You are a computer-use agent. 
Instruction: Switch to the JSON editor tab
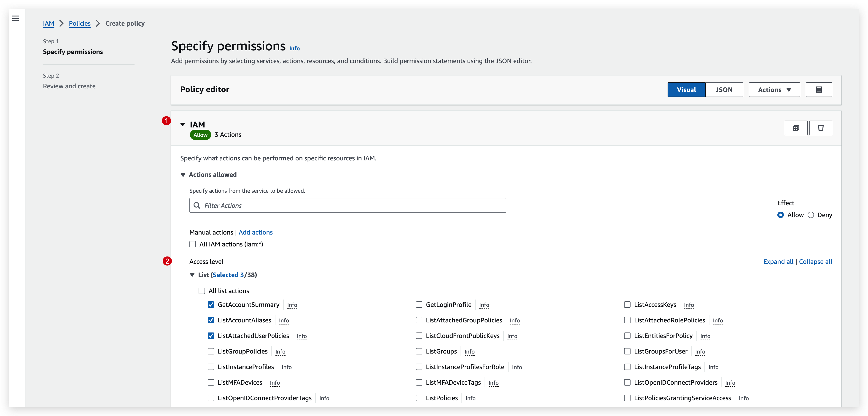point(724,90)
